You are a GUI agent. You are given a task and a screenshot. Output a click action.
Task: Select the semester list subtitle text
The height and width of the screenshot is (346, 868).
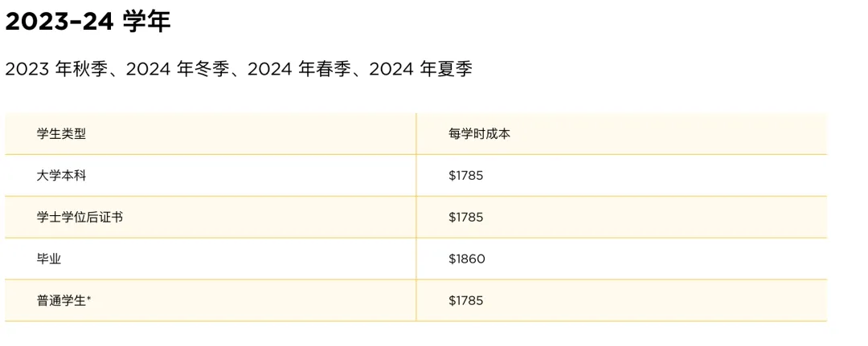pyautogui.click(x=239, y=70)
